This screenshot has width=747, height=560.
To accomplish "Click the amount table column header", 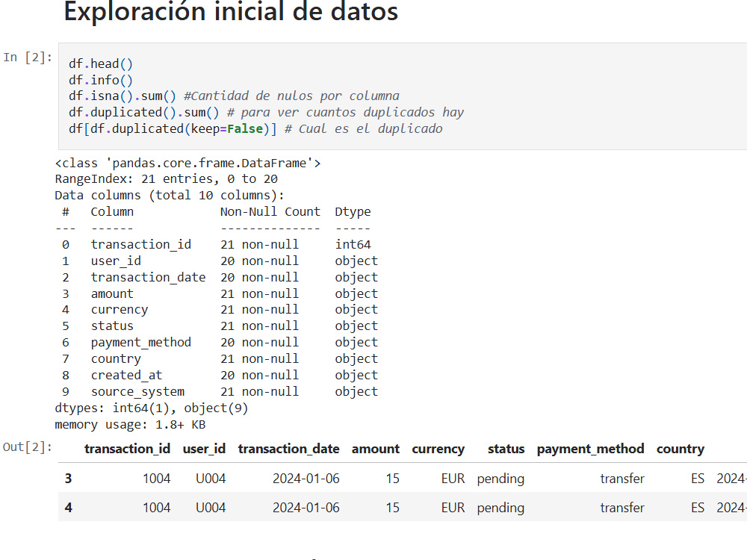I will coord(376,449).
